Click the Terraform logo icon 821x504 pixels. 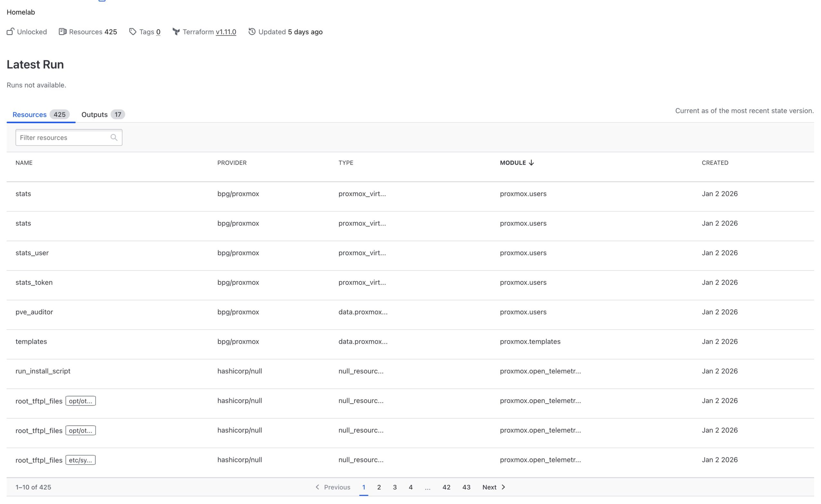176,32
